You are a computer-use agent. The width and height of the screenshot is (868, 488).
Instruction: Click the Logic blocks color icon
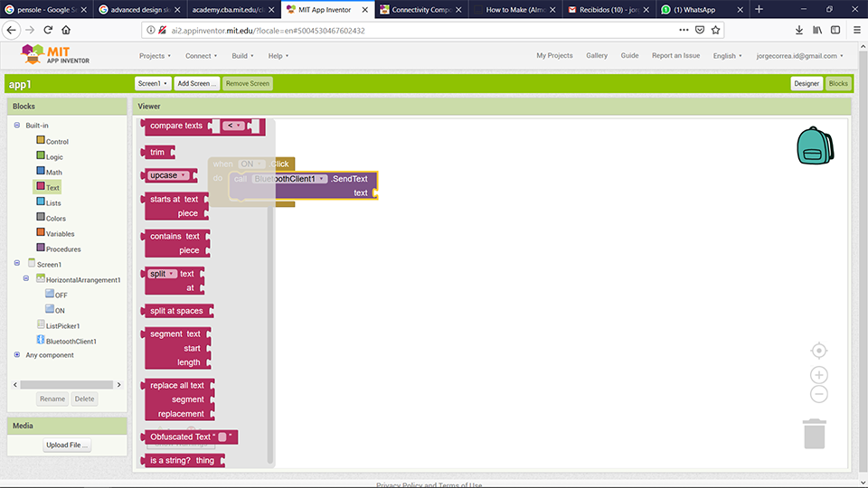tap(41, 156)
